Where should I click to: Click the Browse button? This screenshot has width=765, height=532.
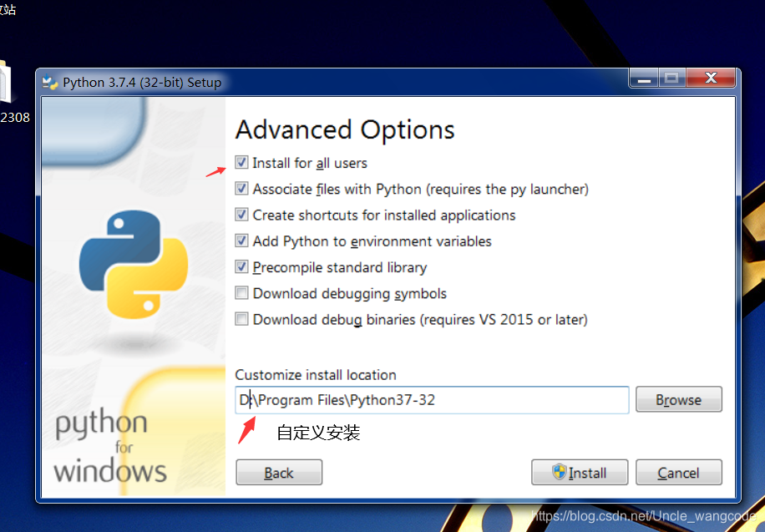coord(679,400)
